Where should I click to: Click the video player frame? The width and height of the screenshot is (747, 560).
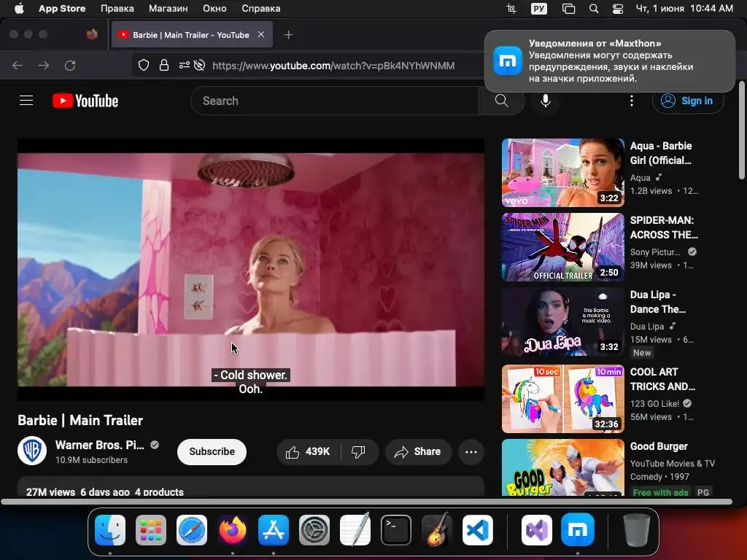[x=251, y=270]
